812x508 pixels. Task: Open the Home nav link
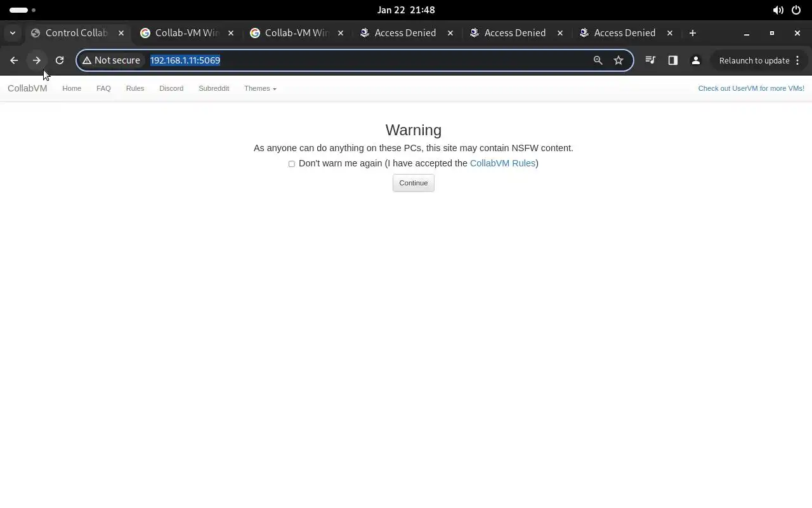[x=72, y=88]
